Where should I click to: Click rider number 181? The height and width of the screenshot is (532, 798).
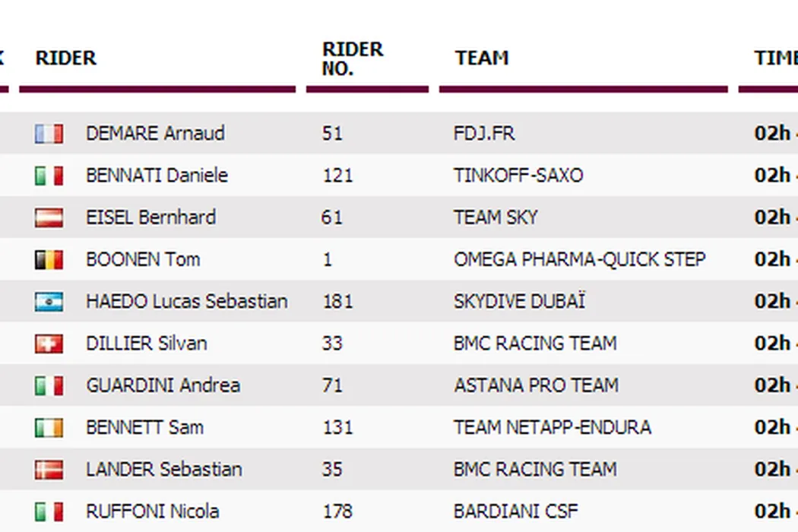point(337,302)
